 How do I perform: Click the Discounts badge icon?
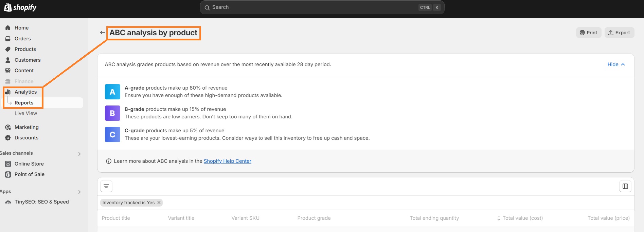tap(8, 138)
